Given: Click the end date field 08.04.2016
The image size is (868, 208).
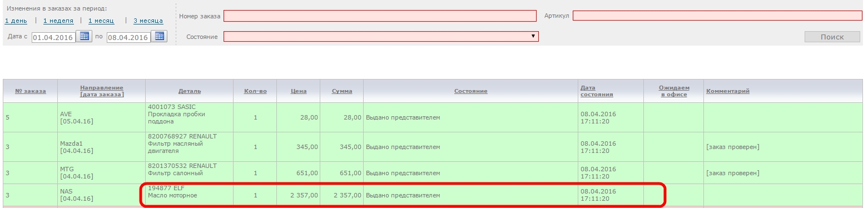Looking at the screenshot, I should pos(129,37).
